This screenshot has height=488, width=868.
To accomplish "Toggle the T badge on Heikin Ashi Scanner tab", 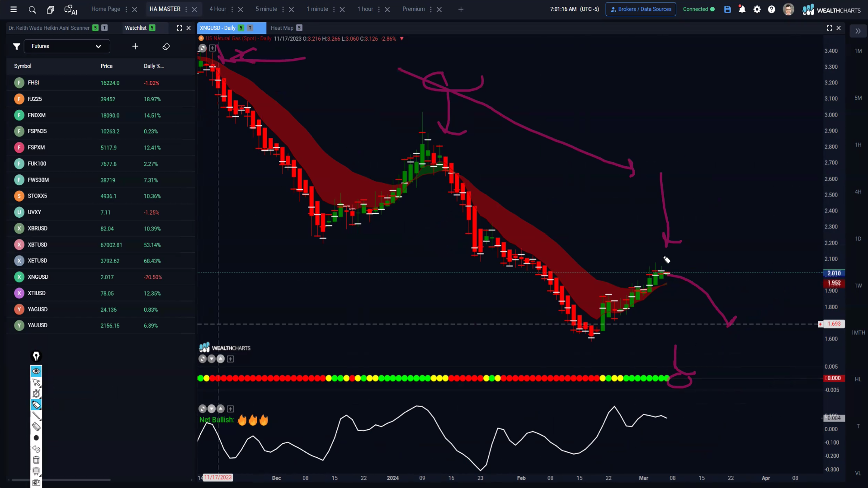I will click(104, 28).
